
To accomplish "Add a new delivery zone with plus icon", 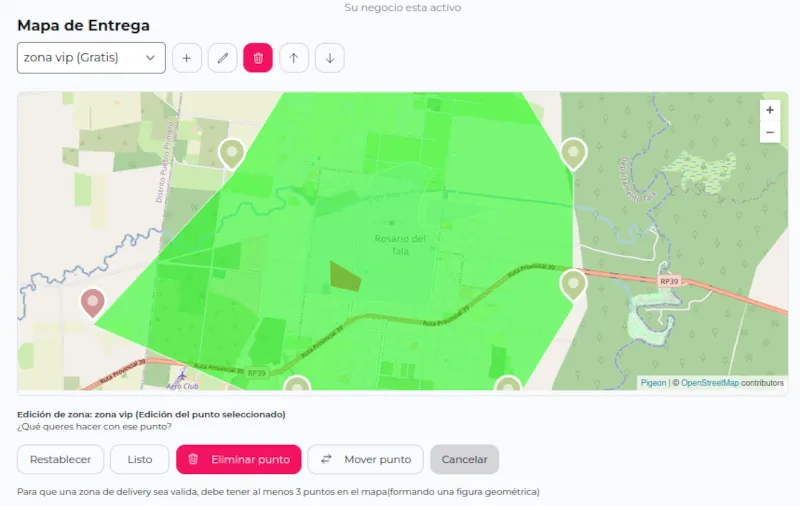I will 187,58.
